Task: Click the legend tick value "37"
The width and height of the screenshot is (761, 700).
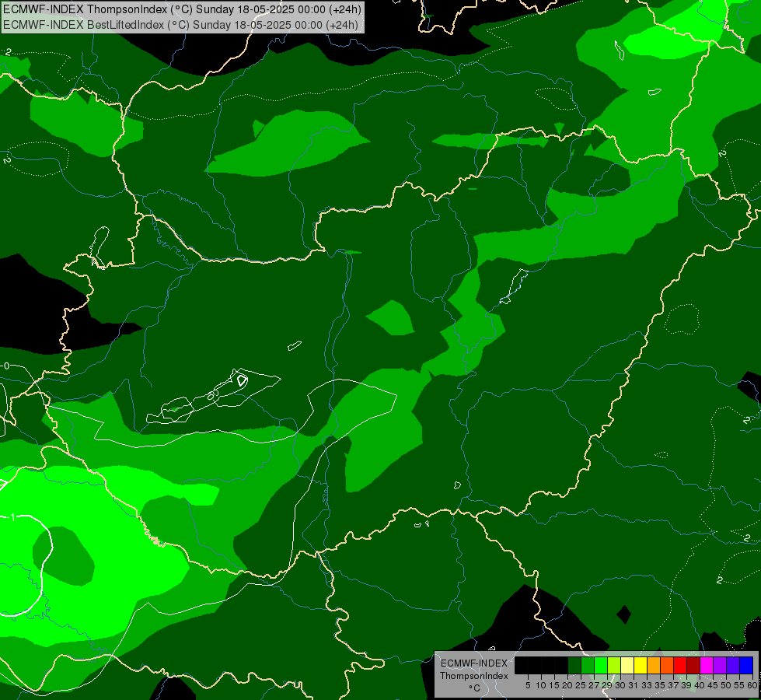Action: tap(674, 685)
